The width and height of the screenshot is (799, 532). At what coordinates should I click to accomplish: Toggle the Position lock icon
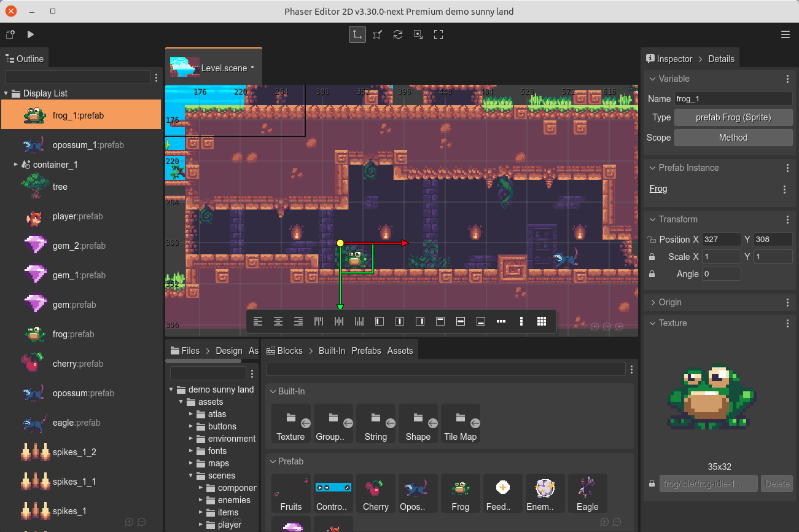pyautogui.click(x=652, y=240)
